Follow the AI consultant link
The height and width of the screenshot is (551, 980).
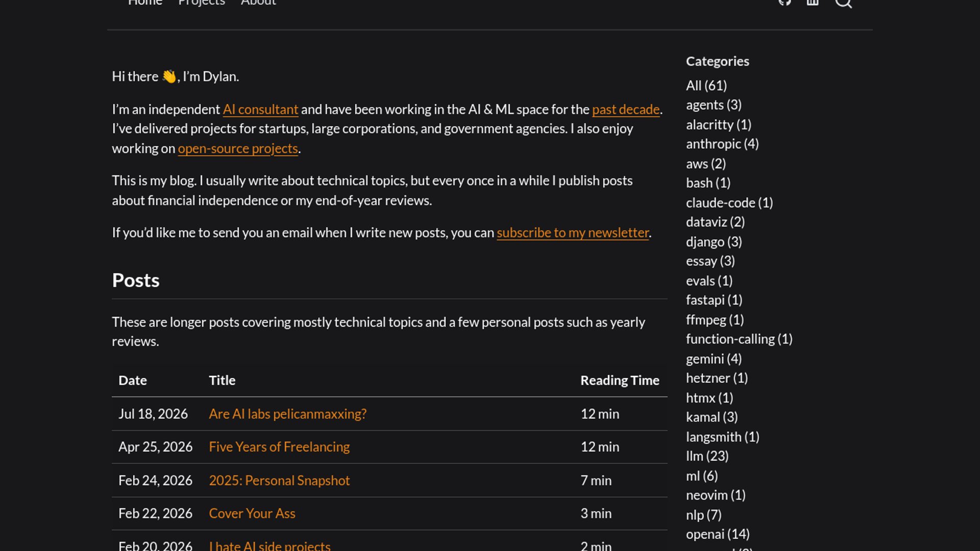260,109
